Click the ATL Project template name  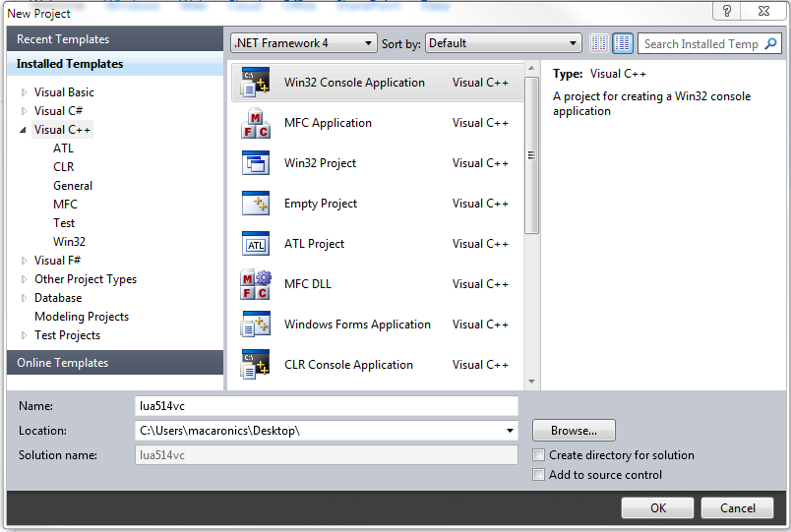(314, 244)
